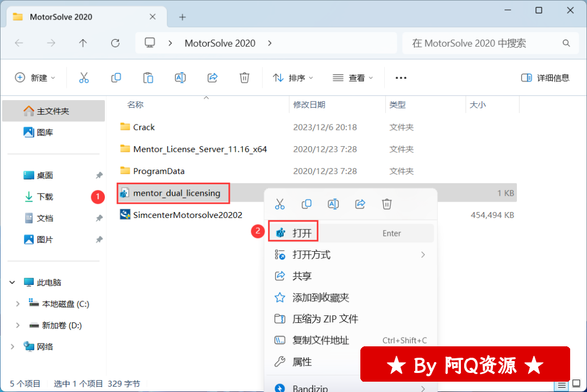The height and width of the screenshot is (392, 587).
Task: Open the 排序 sort dropdown
Action: [x=293, y=78]
